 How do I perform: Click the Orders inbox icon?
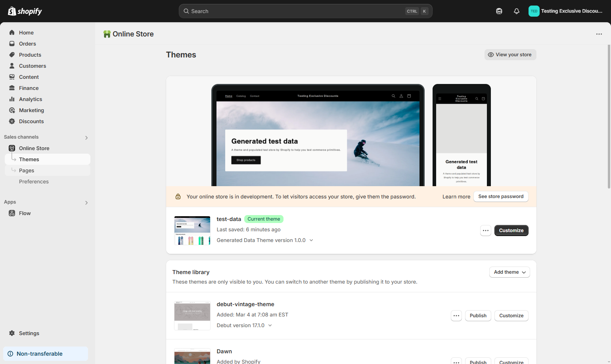click(x=12, y=44)
